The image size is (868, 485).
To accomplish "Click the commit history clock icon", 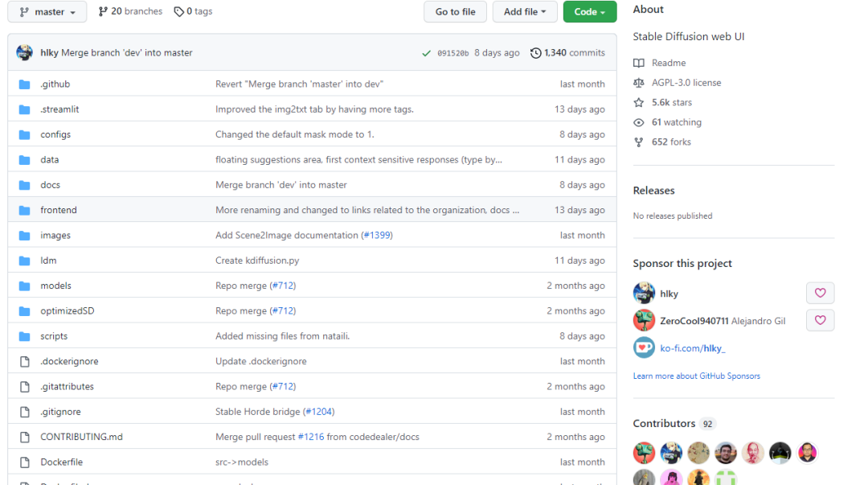I will [x=536, y=53].
